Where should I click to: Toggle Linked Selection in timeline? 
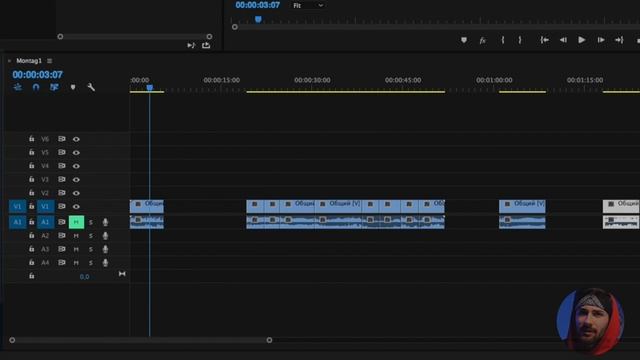(54, 87)
